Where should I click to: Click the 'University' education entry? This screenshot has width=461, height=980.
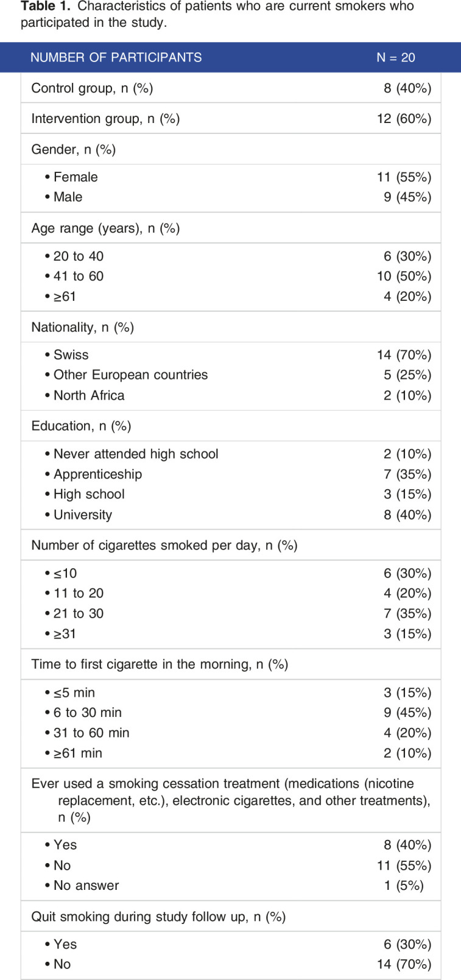[x=83, y=515]
